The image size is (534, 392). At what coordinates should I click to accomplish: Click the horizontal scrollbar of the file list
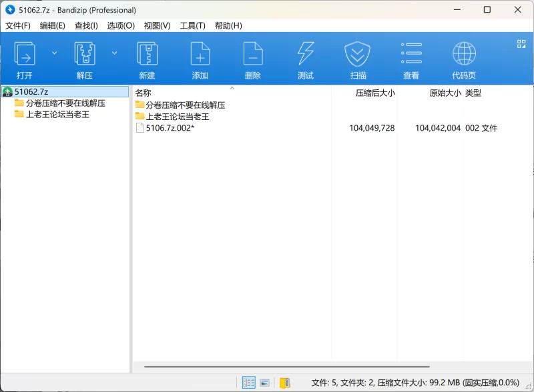pos(287,367)
